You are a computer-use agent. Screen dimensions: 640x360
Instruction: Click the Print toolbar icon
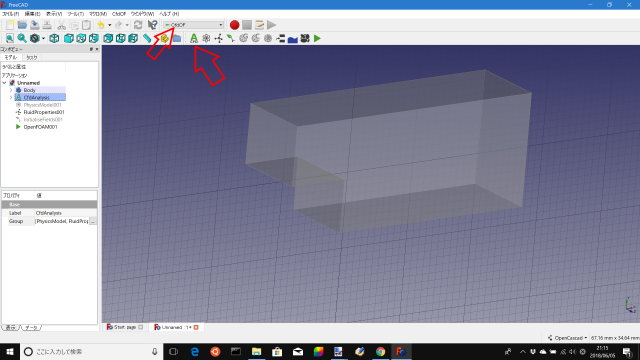(47, 25)
